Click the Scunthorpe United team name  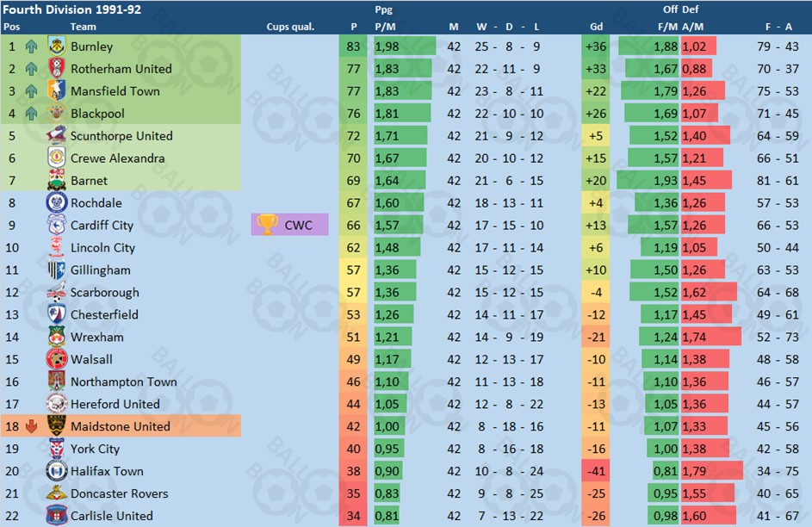tap(121, 136)
